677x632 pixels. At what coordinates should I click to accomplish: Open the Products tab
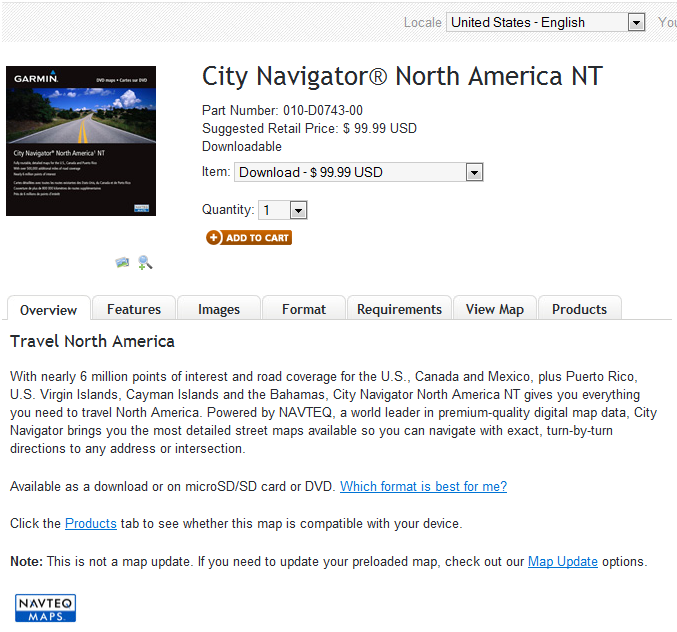[579, 309]
